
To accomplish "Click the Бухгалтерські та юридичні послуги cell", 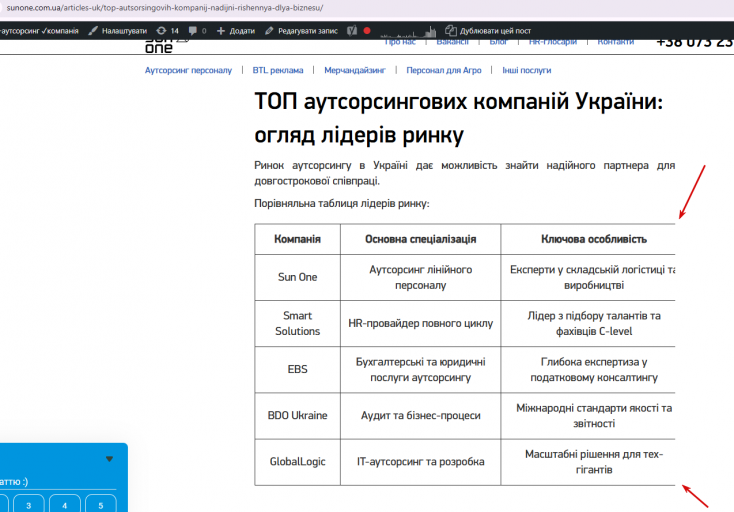I will click(420, 369).
